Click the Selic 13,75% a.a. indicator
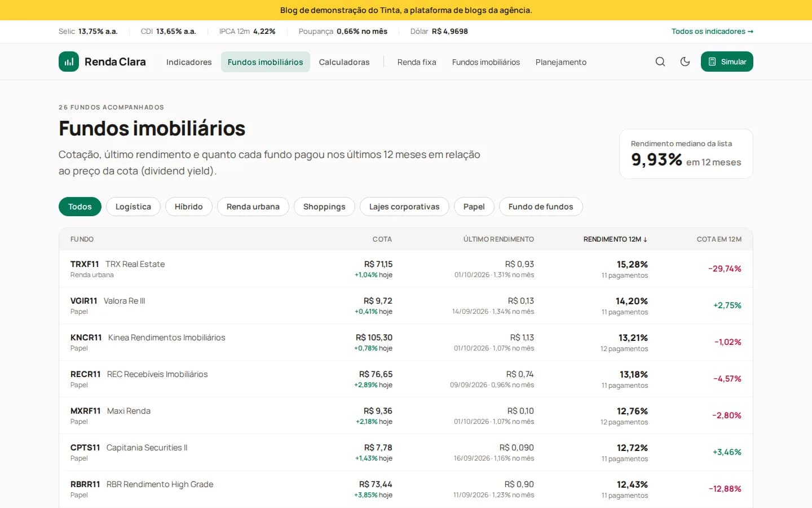Screen dimensions: 812x508 point(88,32)
